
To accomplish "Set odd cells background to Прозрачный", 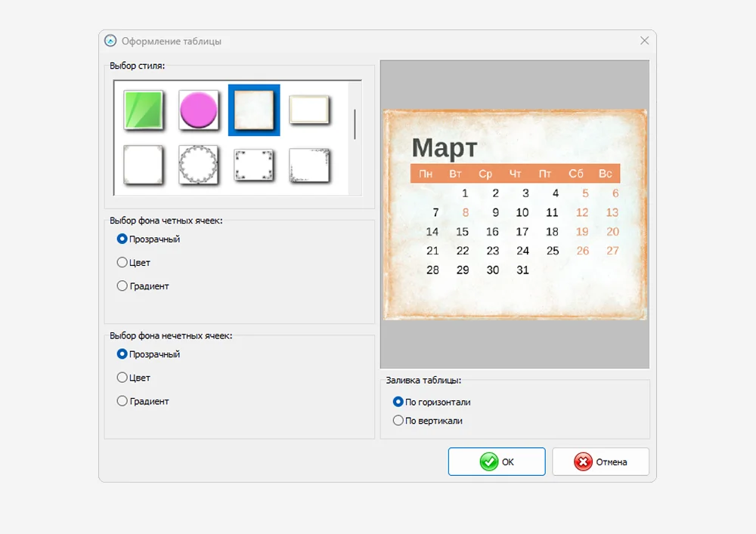I will pyautogui.click(x=122, y=354).
